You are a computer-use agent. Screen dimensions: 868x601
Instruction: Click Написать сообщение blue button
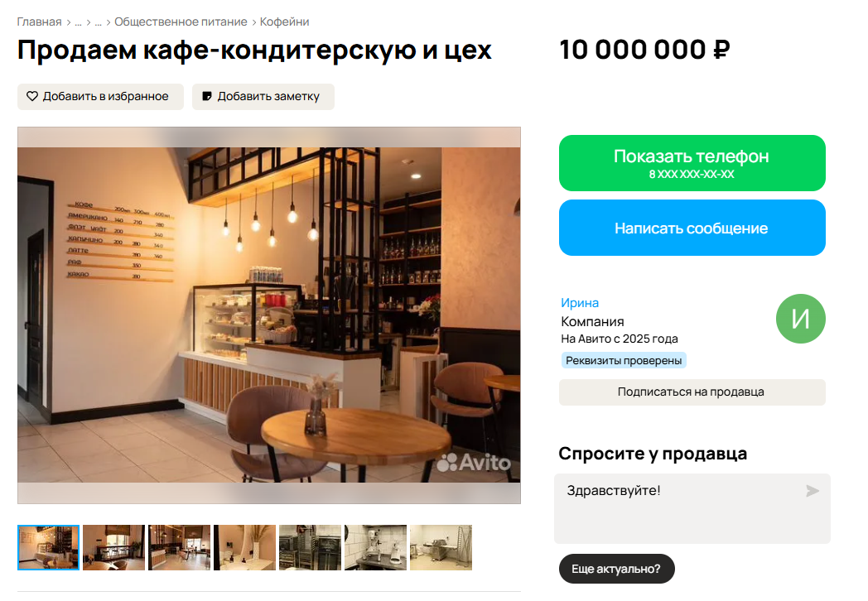click(x=692, y=228)
